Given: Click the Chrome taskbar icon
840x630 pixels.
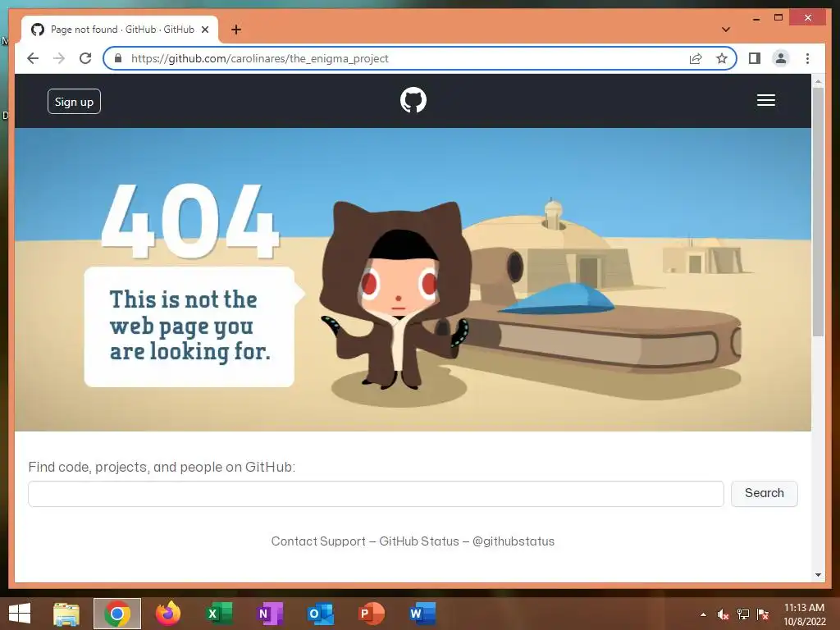Looking at the screenshot, I should [117, 614].
